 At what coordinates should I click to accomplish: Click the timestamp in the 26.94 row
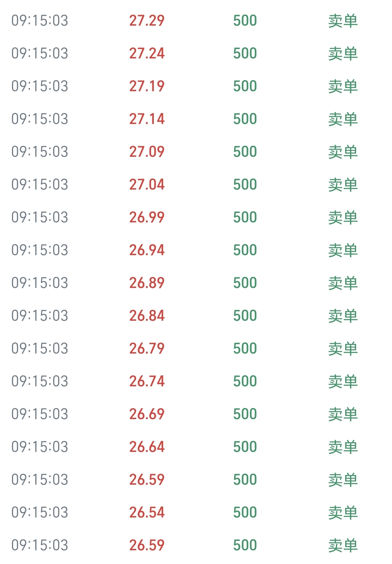pyautogui.click(x=40, y=250)
